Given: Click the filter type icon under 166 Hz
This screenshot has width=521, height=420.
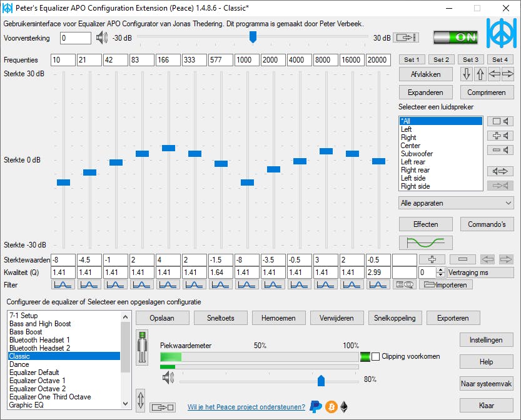Looking at the screenshot, I should [168, 284].
